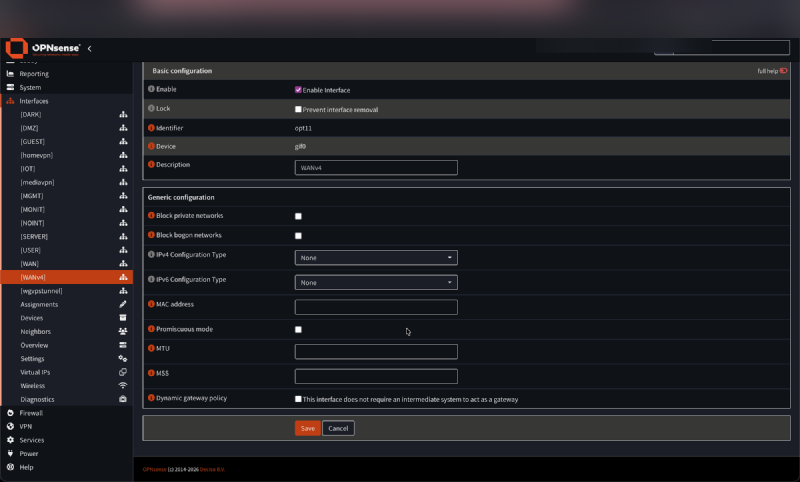Check the Dynamic gateway policy option
Image resolution: width=800 pixels, height=482 pixels.
click(x=298, y=399)
